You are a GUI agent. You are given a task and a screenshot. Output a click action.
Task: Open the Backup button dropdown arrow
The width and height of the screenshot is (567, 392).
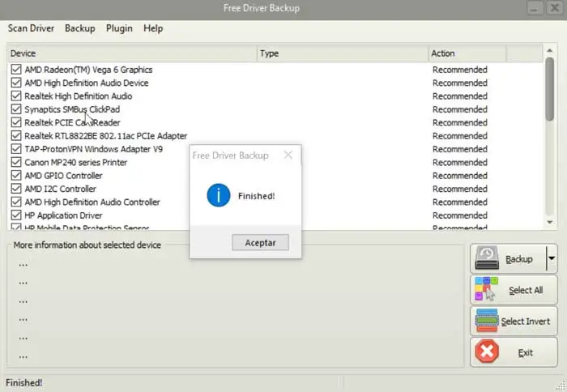(552, 258)
